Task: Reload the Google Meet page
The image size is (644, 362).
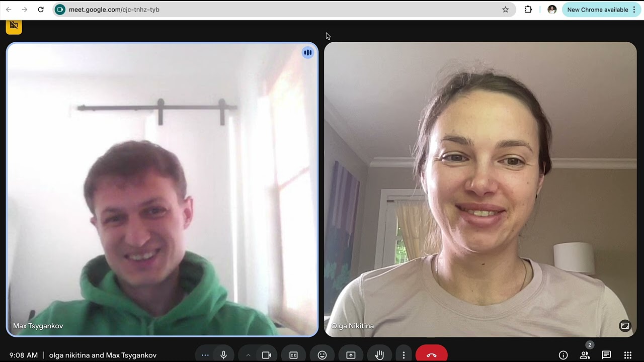Action: click(x=41, y=10)
